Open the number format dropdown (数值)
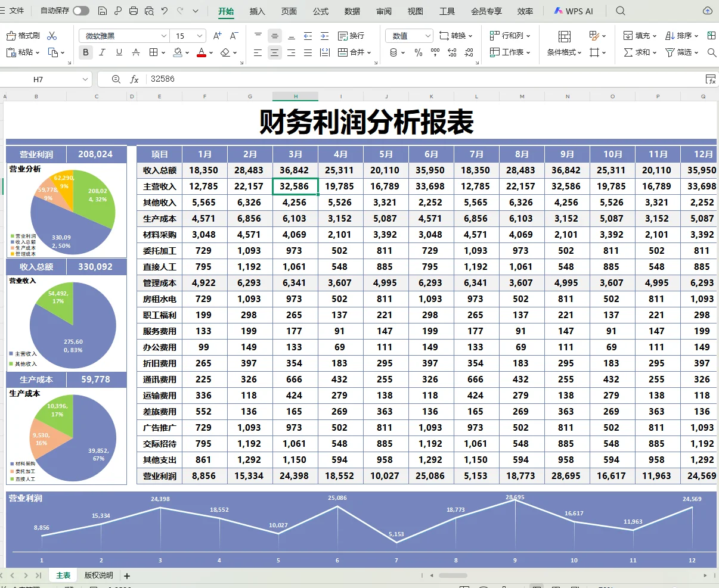This screenshot has height=588, width=719. click(427, 36)
